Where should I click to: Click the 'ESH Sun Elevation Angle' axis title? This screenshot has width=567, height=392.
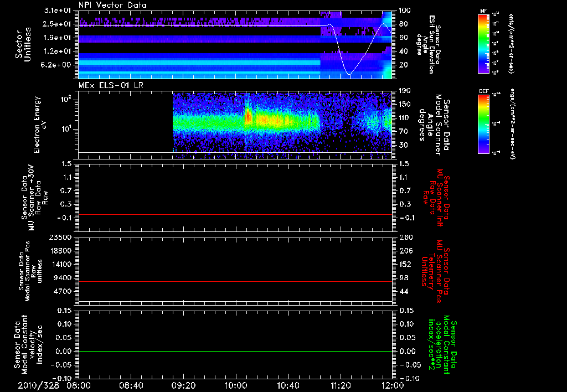pyautogui.click(x=429, y=44)
